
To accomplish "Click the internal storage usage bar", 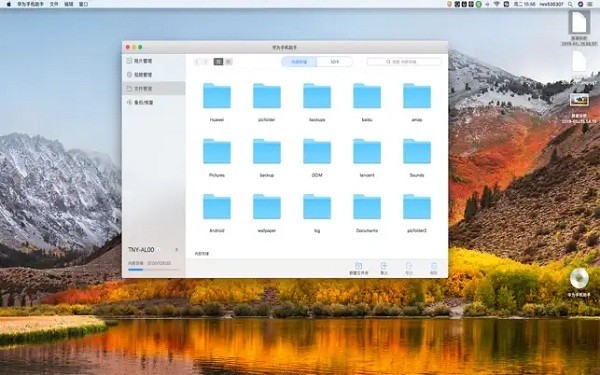I will click(x=153, y=270).
